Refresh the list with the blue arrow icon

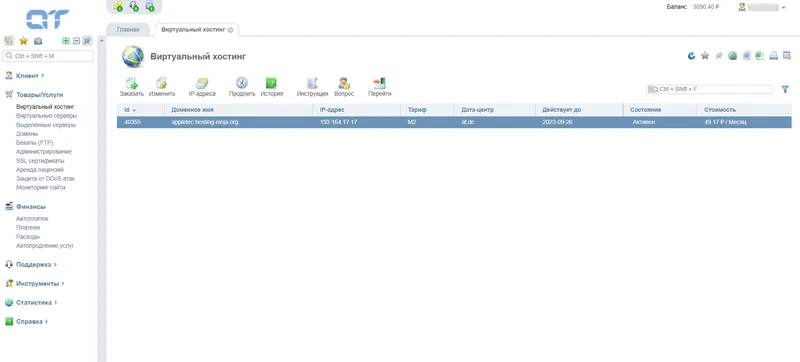coord(691,56)
